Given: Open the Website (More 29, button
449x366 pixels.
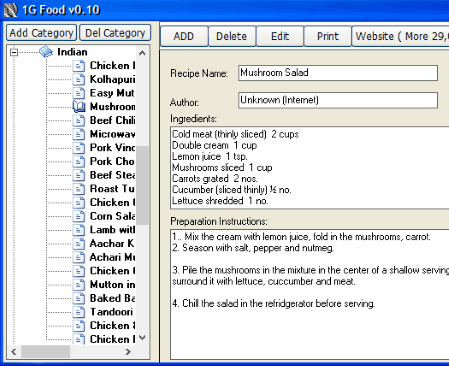Looking at the screenshot, I should (400, 36).
